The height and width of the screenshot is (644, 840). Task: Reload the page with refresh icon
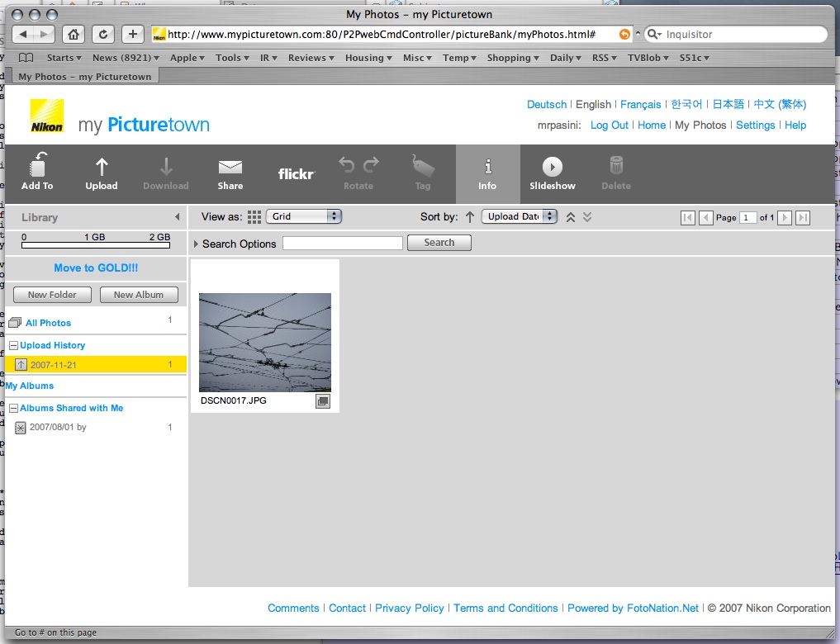(x=102, y=34)
